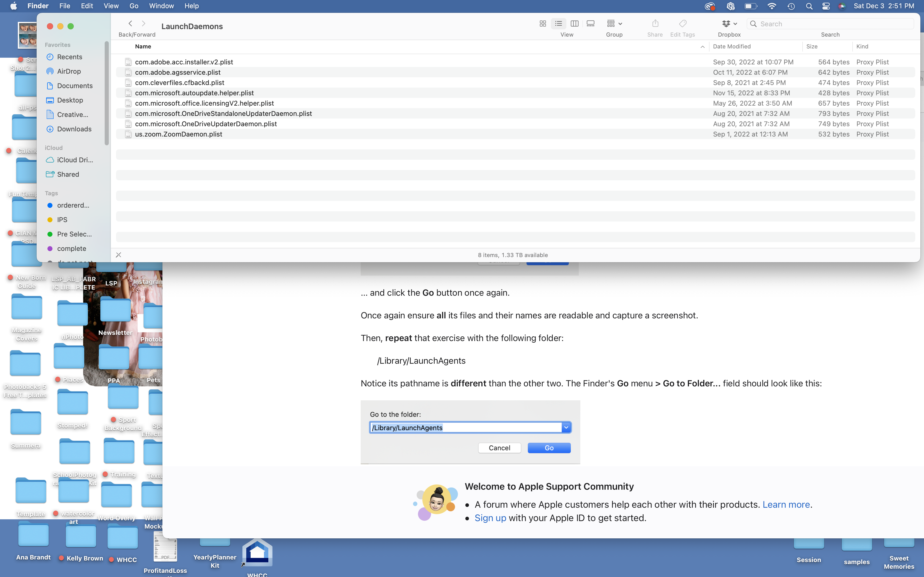Viewport: 924px width, 577px height.
Task: Open the View menu
Action: pos(111,6)
